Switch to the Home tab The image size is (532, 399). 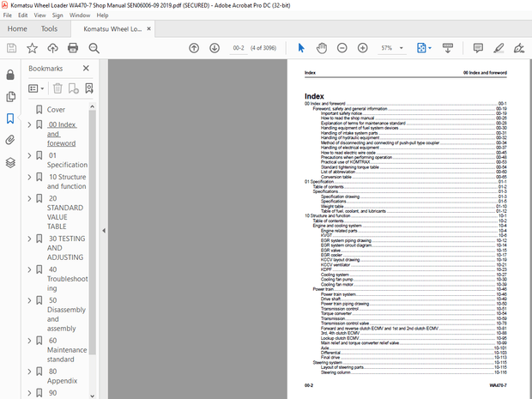(17, 29)
